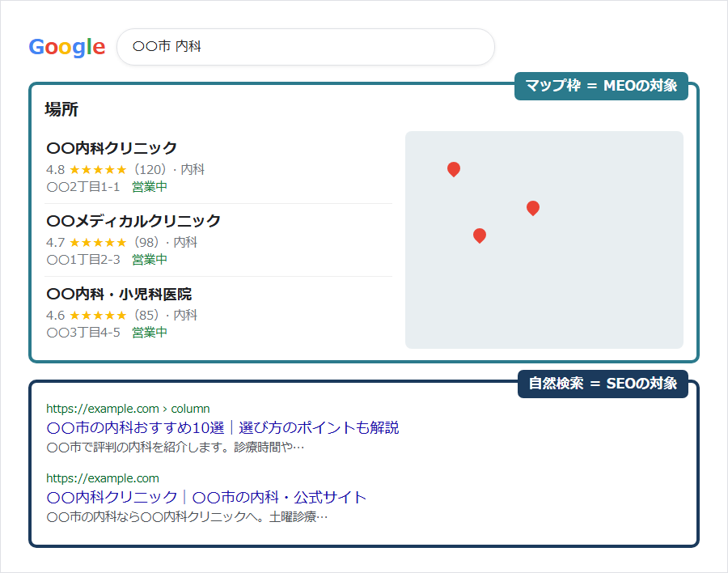Open the 〇〇メディカルクリニック map listing

click(133, 221)
